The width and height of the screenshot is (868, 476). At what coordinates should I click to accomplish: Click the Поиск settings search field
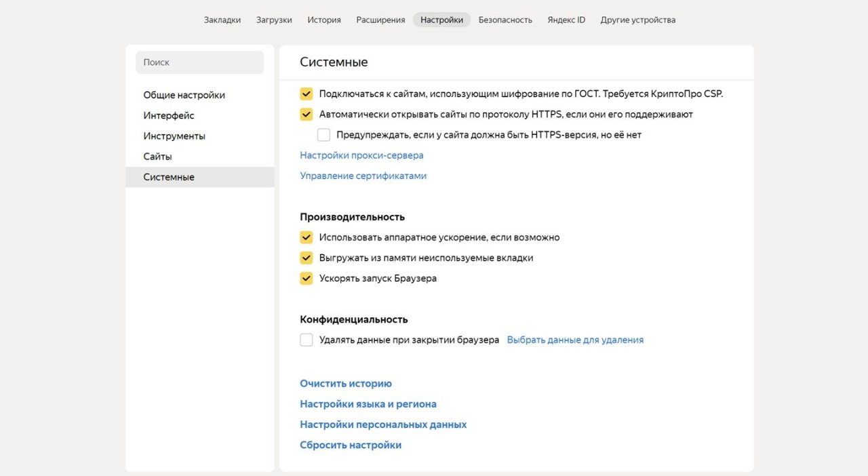[199, 62]
